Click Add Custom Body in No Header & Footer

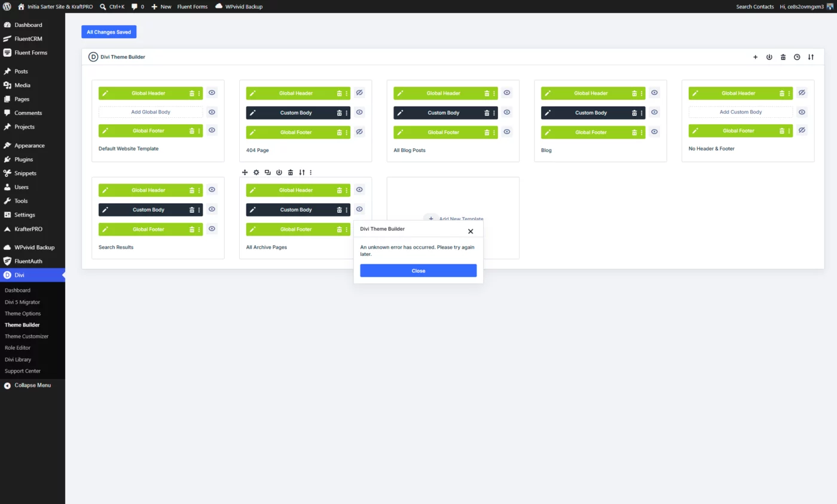(x=741, y=112)
